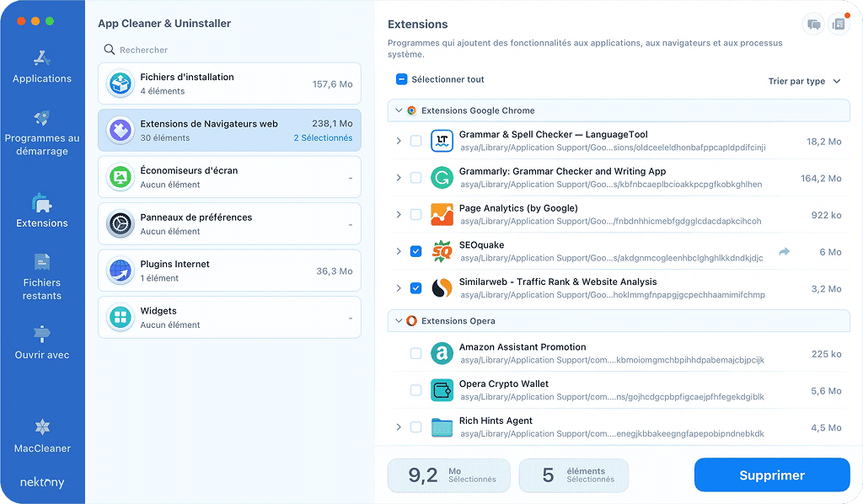Uncheck the SEOquake checkbox
Viewport: 863px width, 504px height.
415,251
